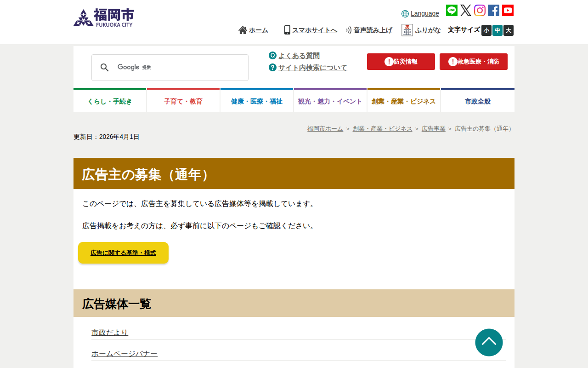Open the 子育て・教育 navigation tab
This screenshot has height=368, width=588.
pyautogui.click(x=183, y=101)
